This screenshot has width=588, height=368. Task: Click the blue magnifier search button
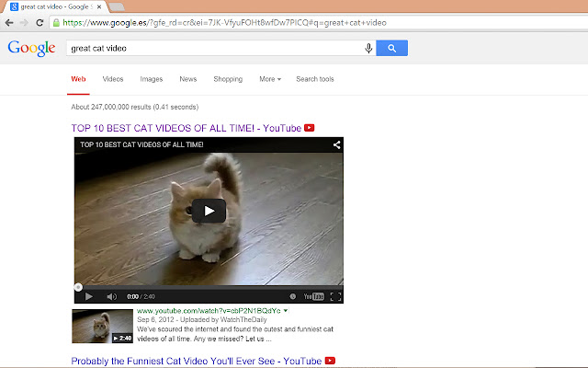point(392,48)
